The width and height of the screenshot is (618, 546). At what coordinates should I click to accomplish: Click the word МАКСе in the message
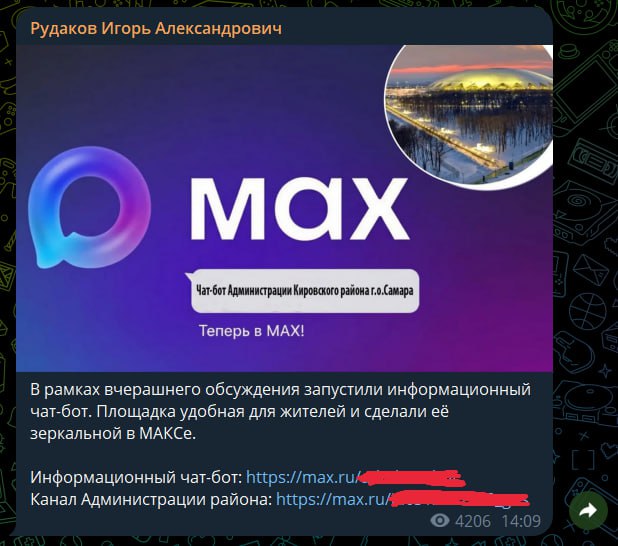167,434
